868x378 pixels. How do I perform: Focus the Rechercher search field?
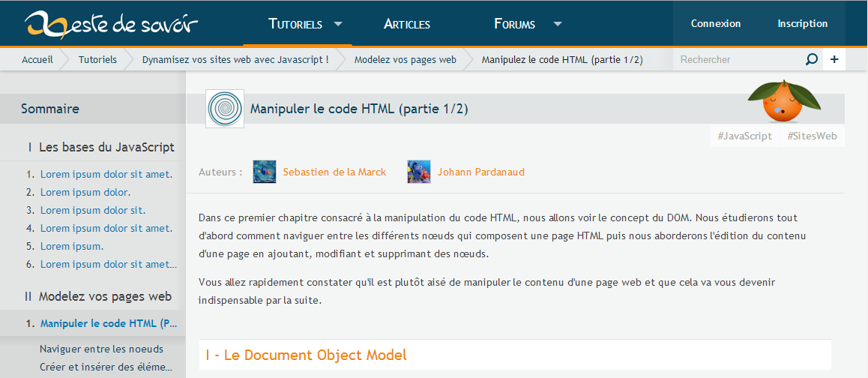[x=738, y=59]
